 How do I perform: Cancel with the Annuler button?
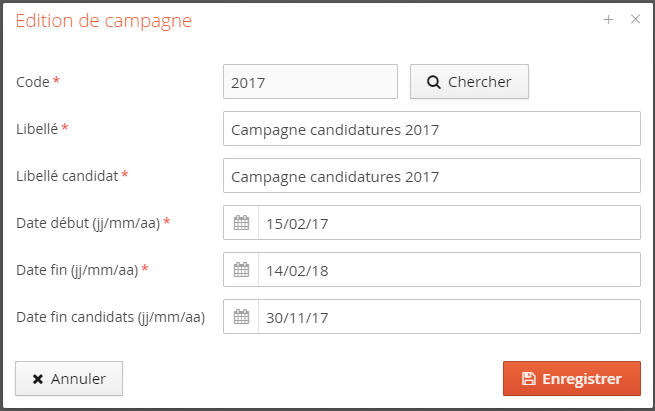(x=69, y=379)
